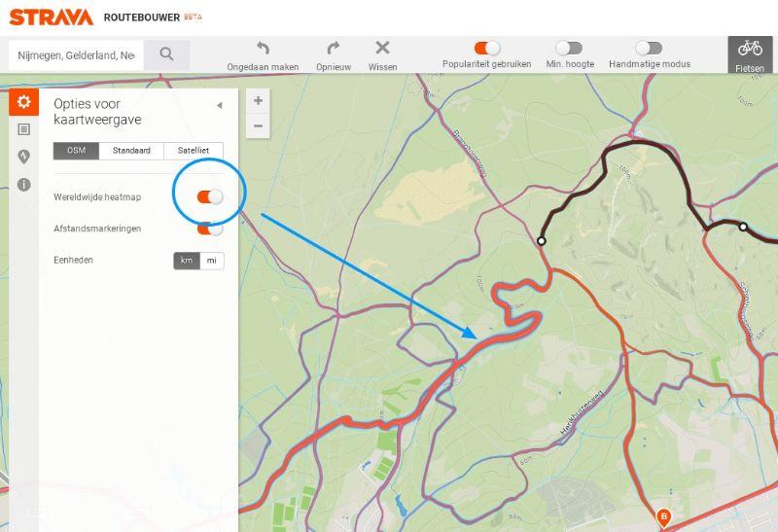Collapse the Opties voor kaartweergave panel

[x=219, y=105]
